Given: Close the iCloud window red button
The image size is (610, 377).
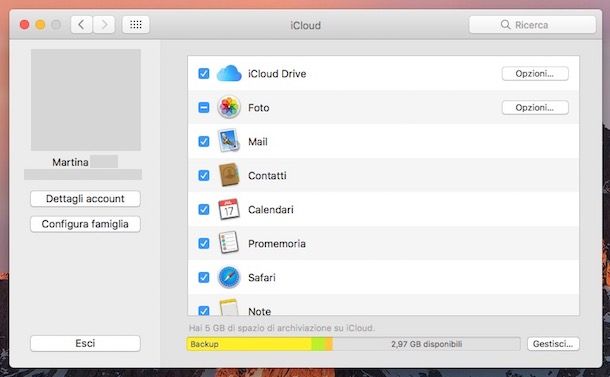Looking at the screenshot, I should point(25,25).
